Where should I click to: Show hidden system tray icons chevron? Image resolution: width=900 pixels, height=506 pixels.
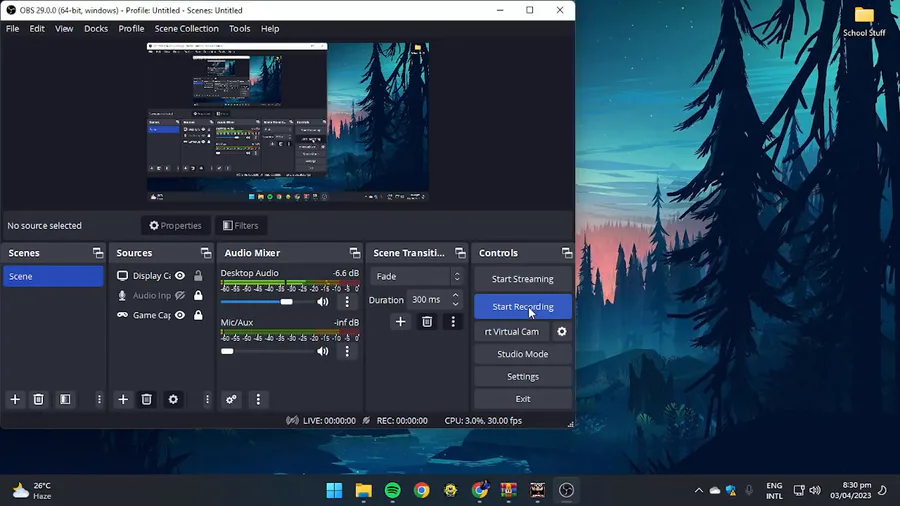(x=699, y=491)
